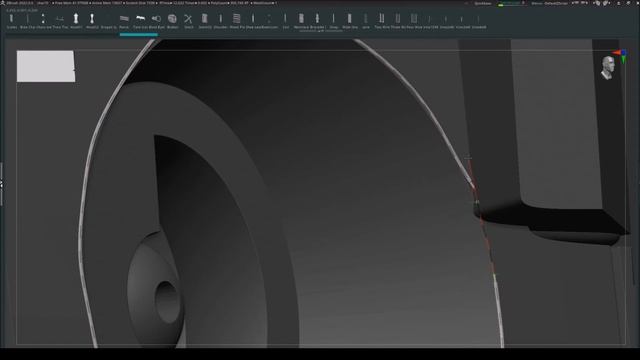Image resolution: width=640 pixels, height=360 pixels.
Task: Expand the left tray divider arrows
Action: [1, 184]
